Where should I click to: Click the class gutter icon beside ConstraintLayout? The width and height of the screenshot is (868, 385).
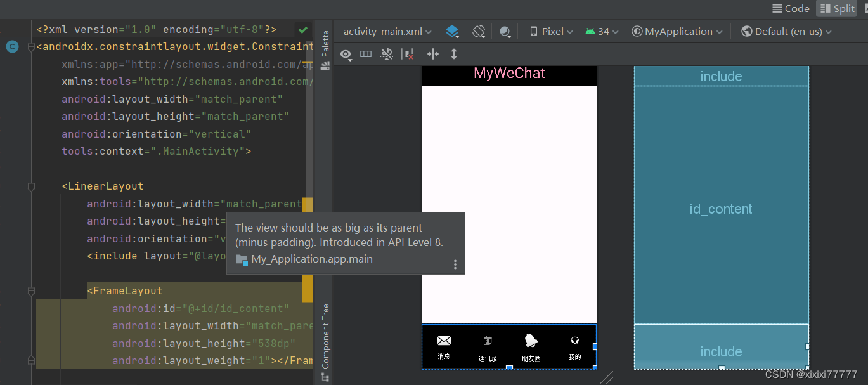[x=12, y=46]
